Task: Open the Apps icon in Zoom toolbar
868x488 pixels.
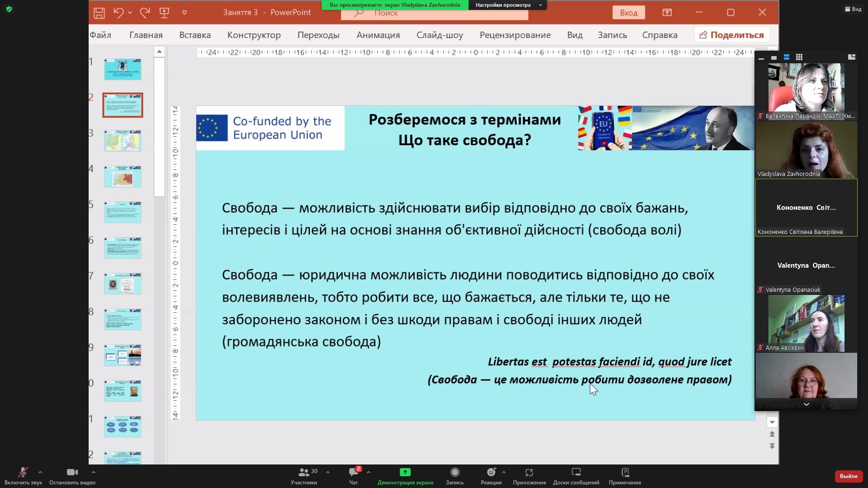Action: [x=529, y=473]
